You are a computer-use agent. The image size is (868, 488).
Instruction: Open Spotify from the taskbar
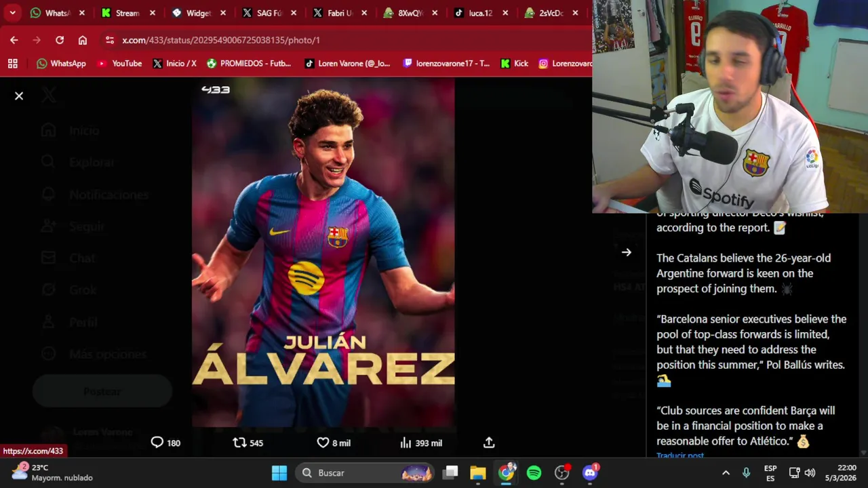pos(534,472)
